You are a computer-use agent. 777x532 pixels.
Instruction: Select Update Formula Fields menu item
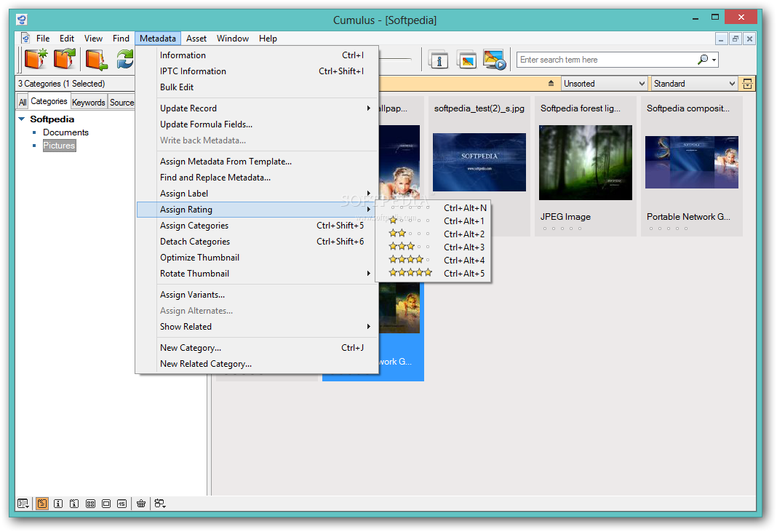(258, 124)
